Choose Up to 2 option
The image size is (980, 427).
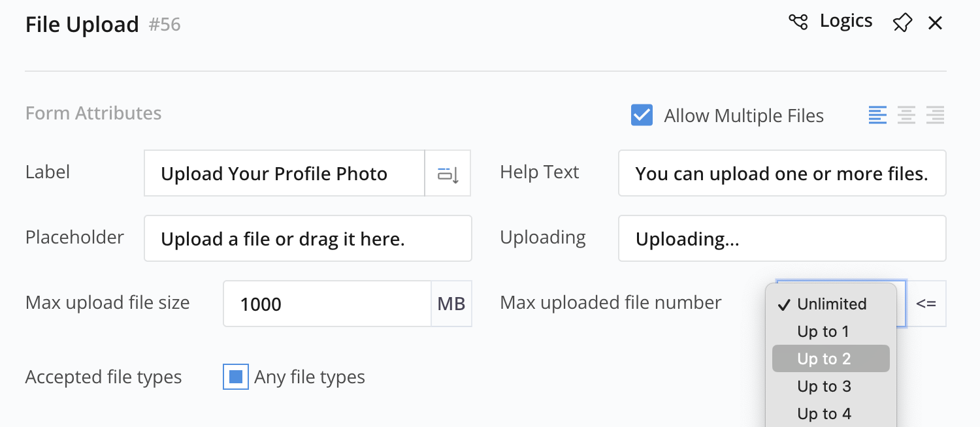(x=824, y=359)
